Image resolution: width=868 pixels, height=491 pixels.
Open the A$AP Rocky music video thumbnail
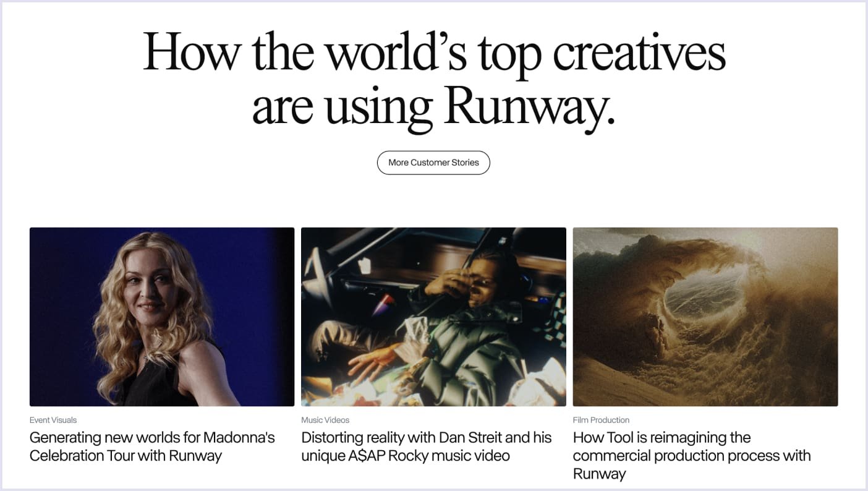tap(433, 317)
